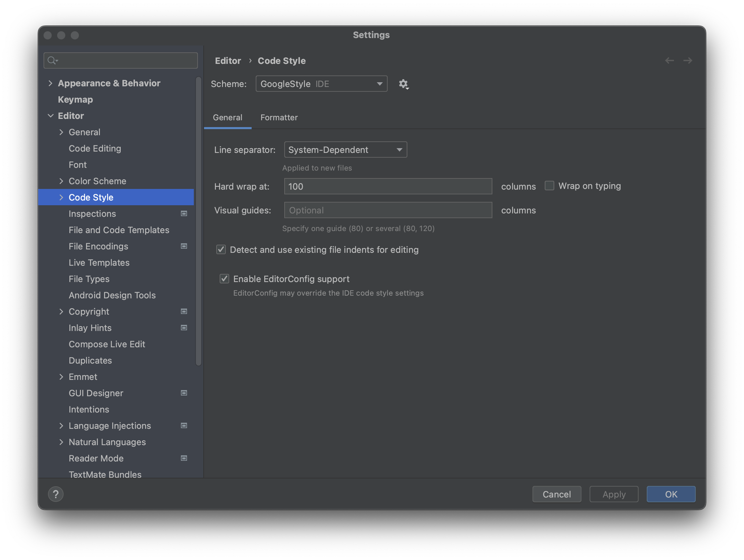The width and height of the screenshot is (744, 560).
Task: Click the project-level icon beside Copyright
Action: [184, 311]
